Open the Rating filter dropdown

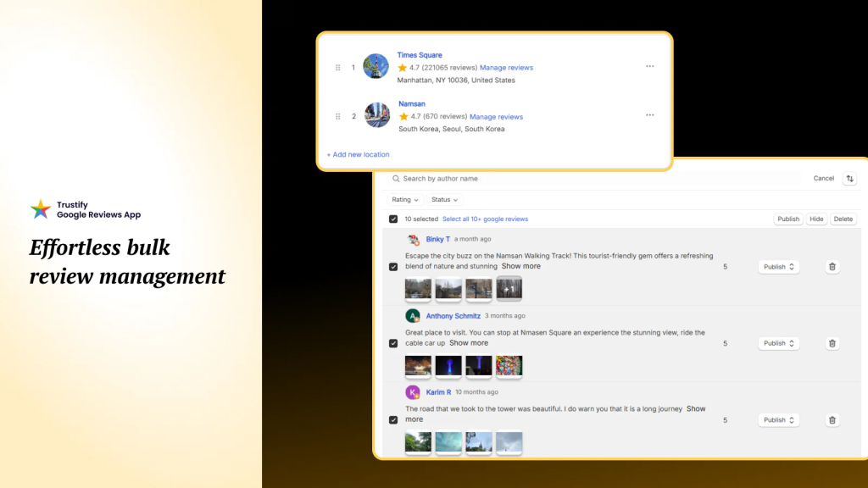click(x=404, y=200)
